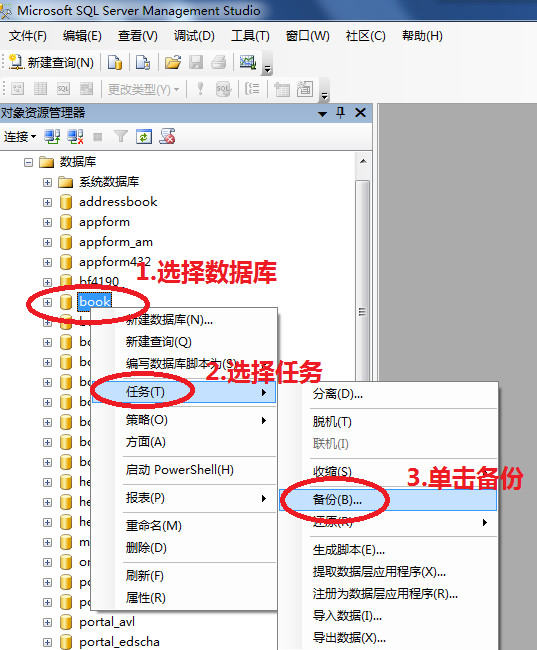Open the first toolbar overflow options arrow
This screenshot has width=537, height=650.
267,68
